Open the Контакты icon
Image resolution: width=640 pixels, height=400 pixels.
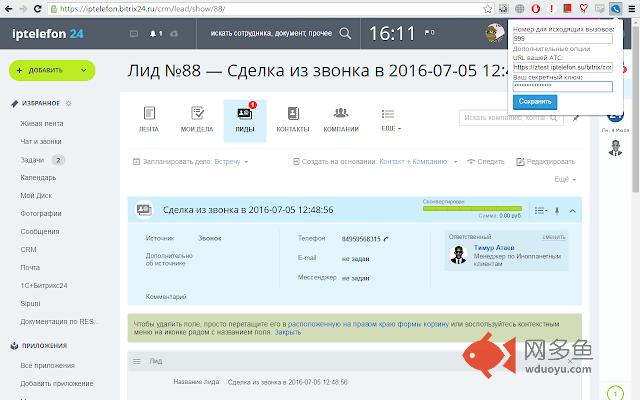pyautogui.click(x=292, y=114)
